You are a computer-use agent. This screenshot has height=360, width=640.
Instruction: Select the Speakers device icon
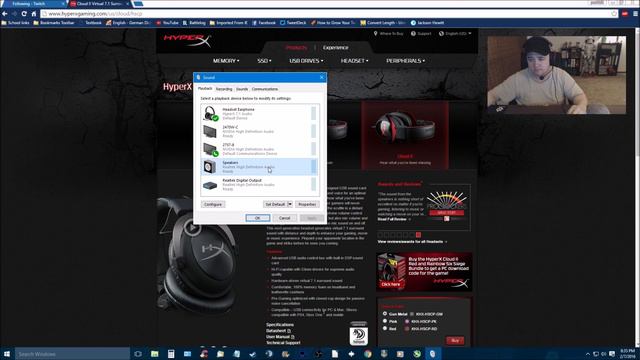click(209, 167)
